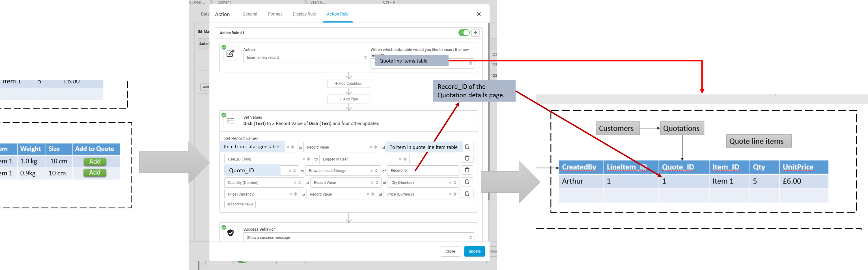
Task: Clear the right Price (Currency) source selection
Action: (x=450, y=194)
